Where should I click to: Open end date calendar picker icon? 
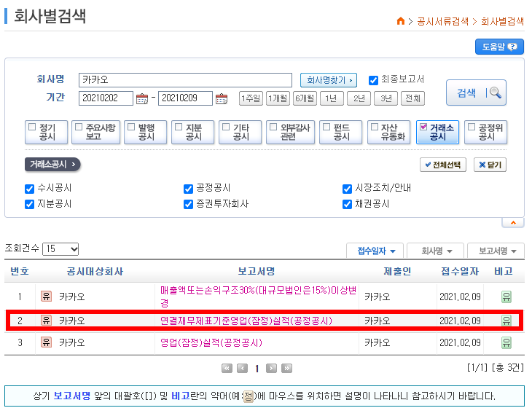(222, 99)
